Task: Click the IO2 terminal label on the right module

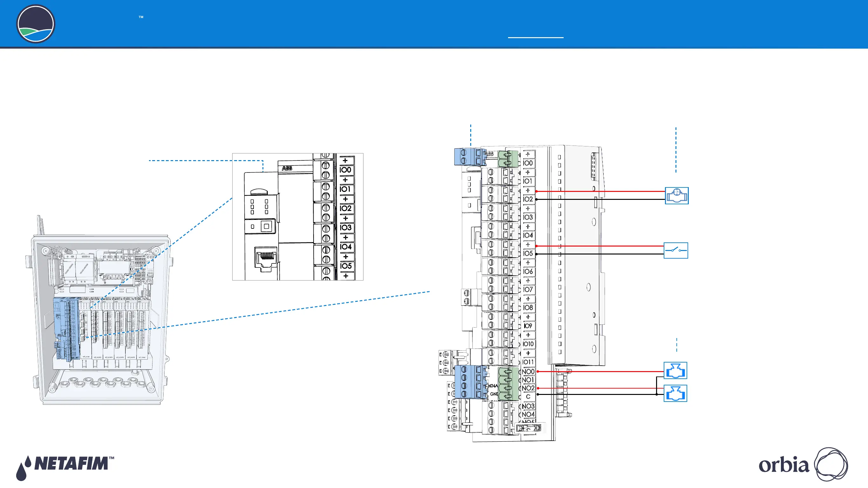Action: coord(528,199)
